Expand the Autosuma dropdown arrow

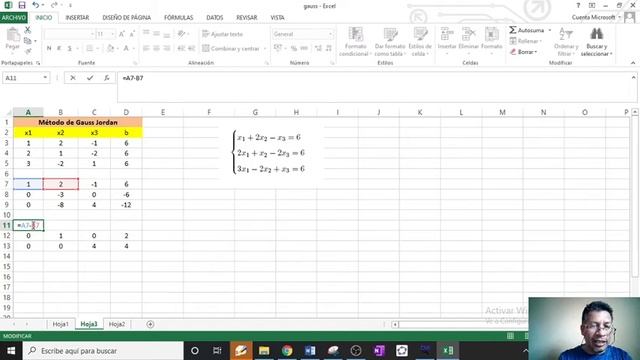tap(550, 30)
